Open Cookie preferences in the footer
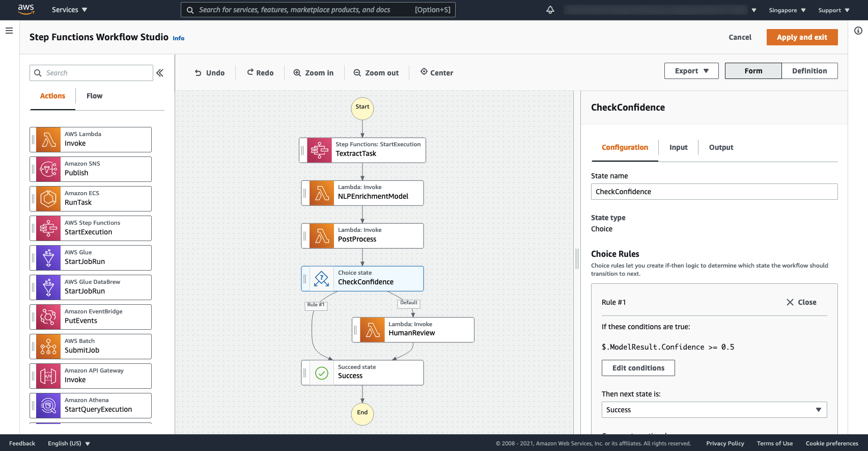The image size is (868, 451). click(832, 443)
